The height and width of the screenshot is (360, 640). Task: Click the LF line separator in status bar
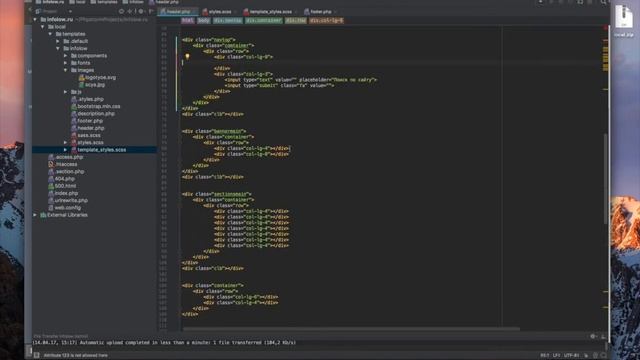556,356
